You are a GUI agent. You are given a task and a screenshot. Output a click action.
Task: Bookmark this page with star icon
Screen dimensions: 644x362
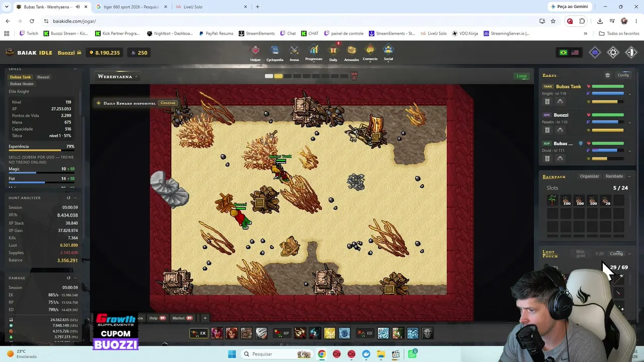553,21
